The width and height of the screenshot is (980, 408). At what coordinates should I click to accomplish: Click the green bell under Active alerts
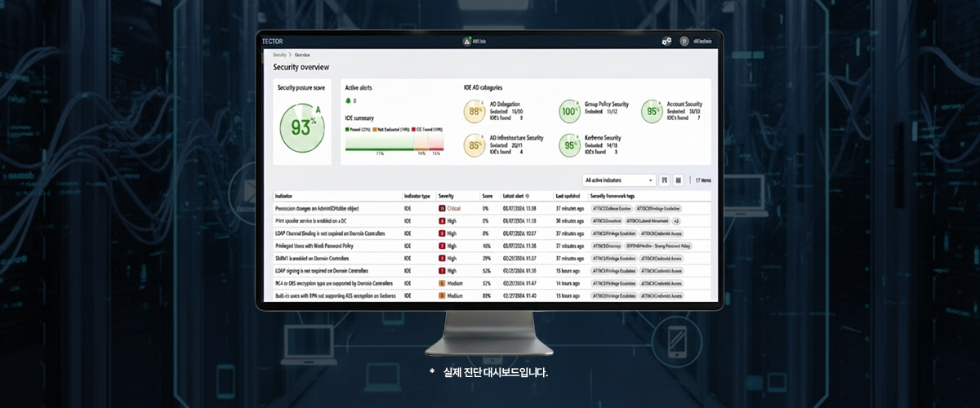point(349,101)
